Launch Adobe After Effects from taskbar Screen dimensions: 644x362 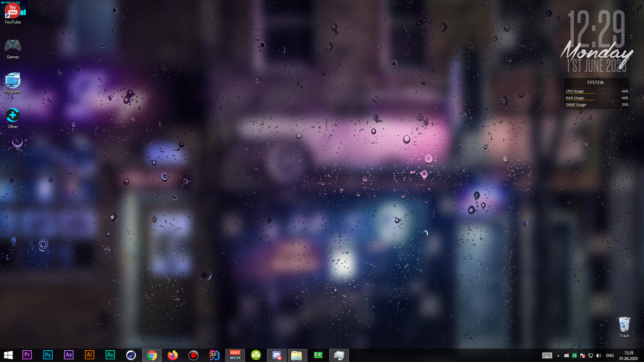pyautogui.click(x=69, y=355)
